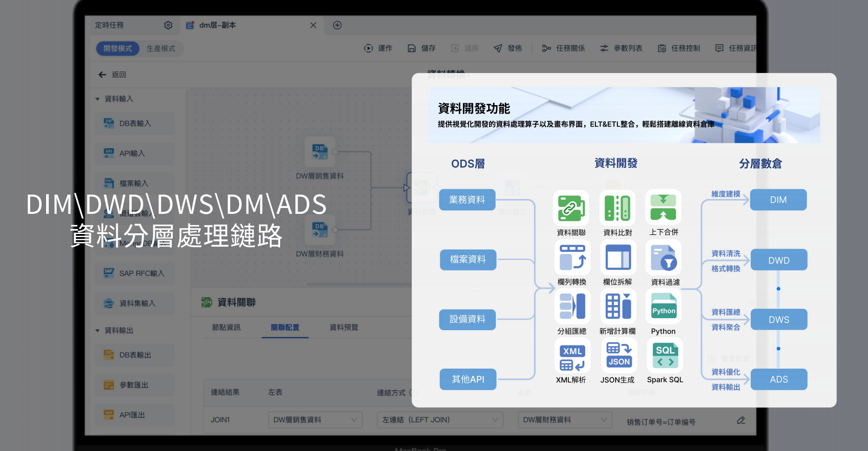Open the DW層銷售資料 left table dropdown
The width and height of the screenshot is (868, 451).
pos(315,420)
